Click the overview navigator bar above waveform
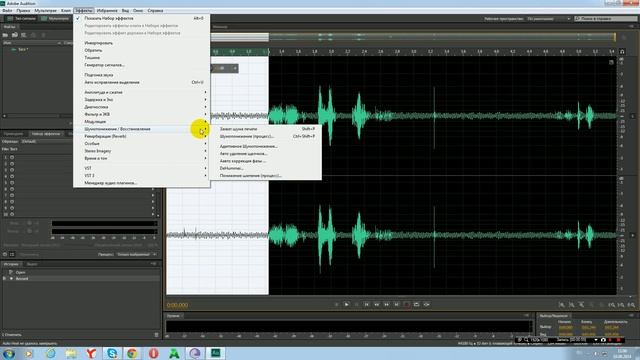The width and height of the screenshot is (640, 360). point(412,37)
